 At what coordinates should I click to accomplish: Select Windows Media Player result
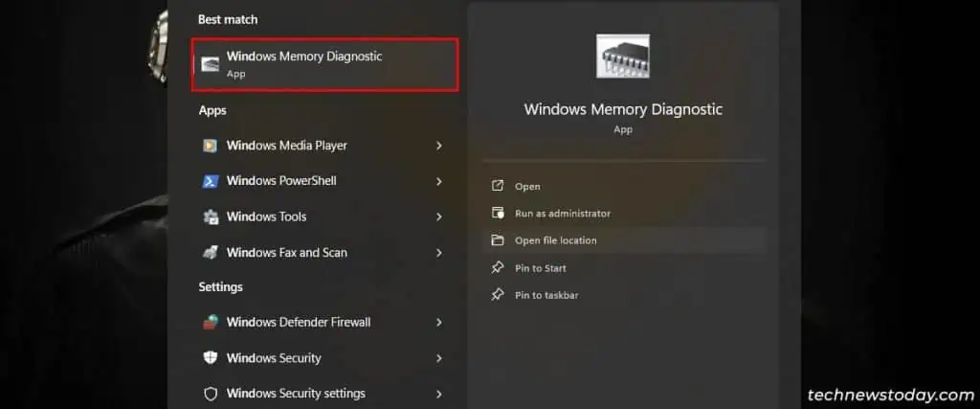pyautogui.click(x=325, y=146)
